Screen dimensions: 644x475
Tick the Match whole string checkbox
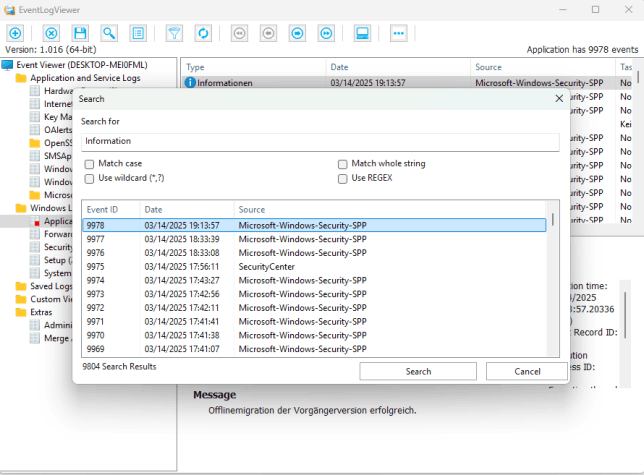pos(343,163)
